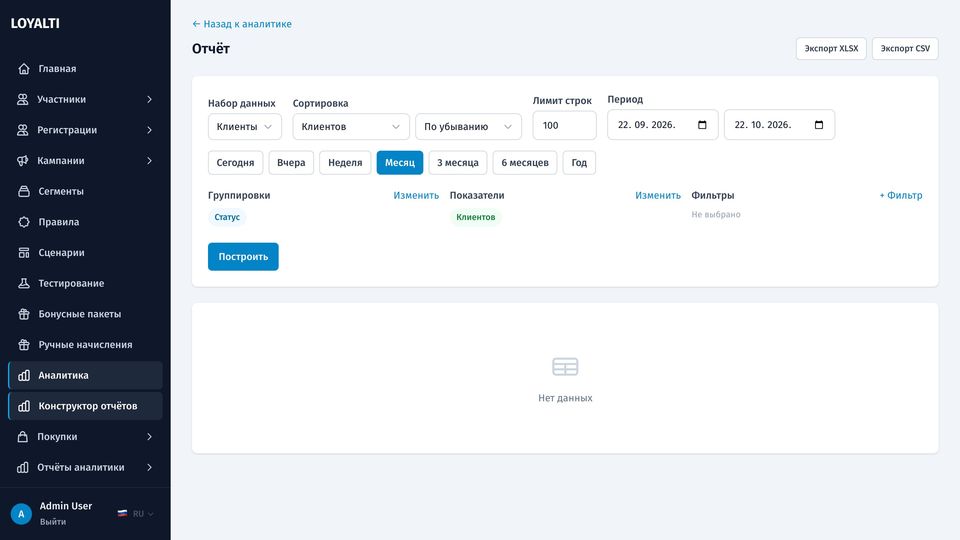Click the start date field 22.09.2026
The image size is (960, 540).
click(x=662, y=125)
